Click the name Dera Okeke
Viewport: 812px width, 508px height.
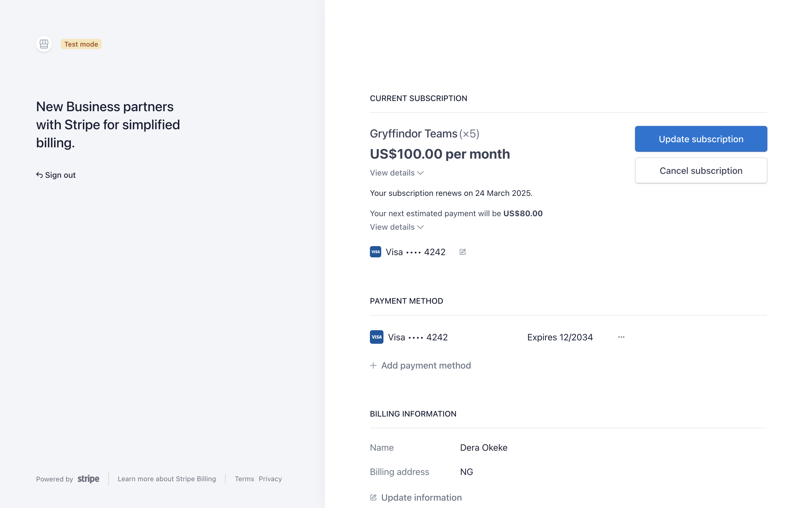(484, 448)
